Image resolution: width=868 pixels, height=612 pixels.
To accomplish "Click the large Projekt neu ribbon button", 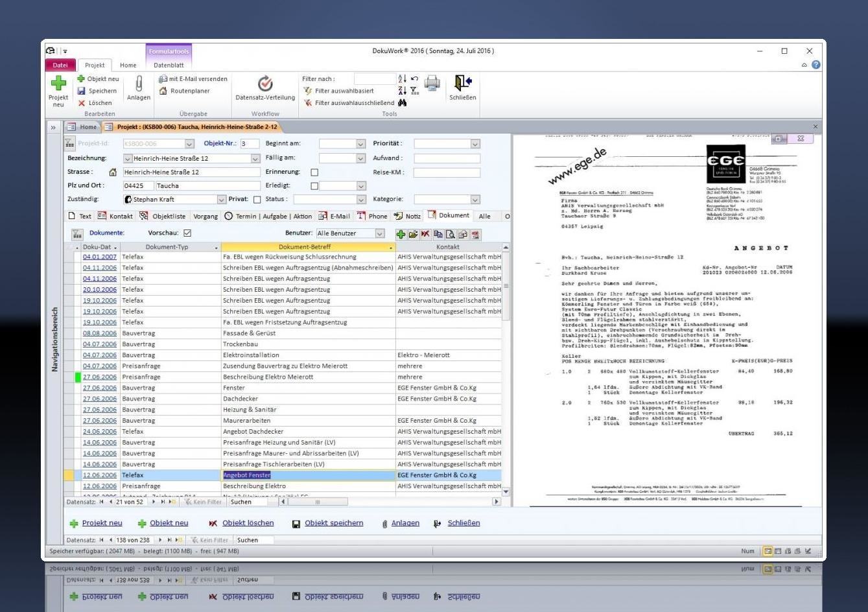I will click(x=58, y=91).
